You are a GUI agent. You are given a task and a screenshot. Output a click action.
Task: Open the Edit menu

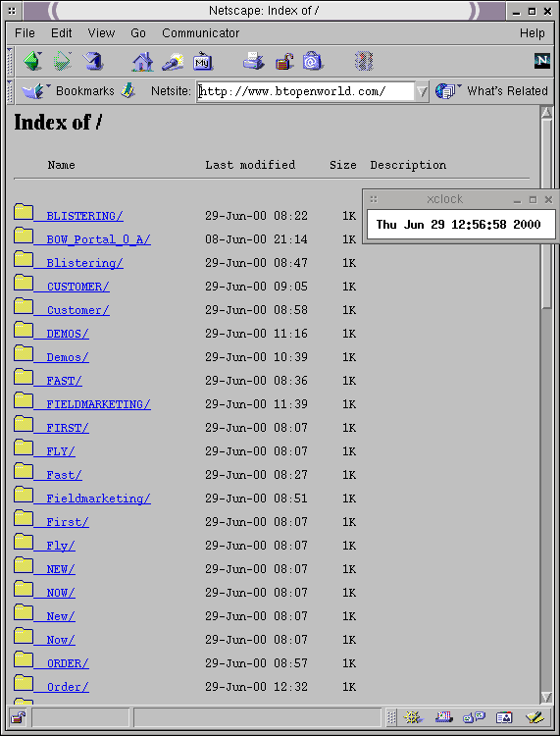pos(62,32)
